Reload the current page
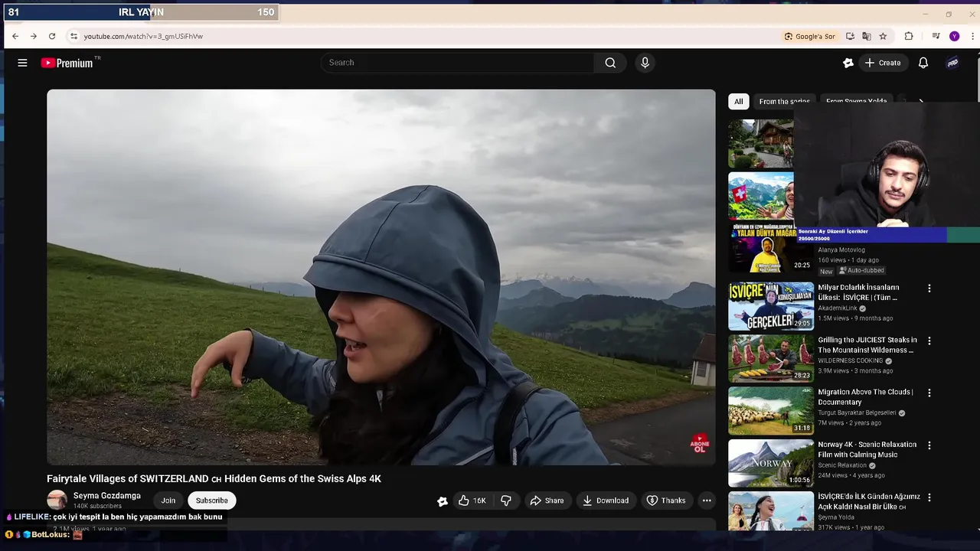 coord(52,36)
